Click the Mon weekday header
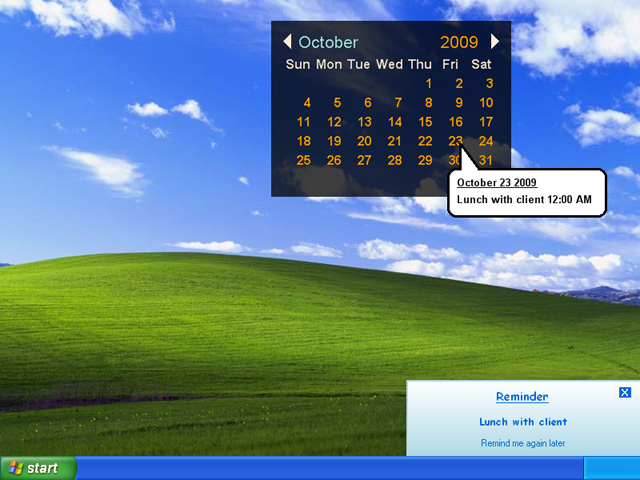The image size is (640, 480). (x=329, y=64)
